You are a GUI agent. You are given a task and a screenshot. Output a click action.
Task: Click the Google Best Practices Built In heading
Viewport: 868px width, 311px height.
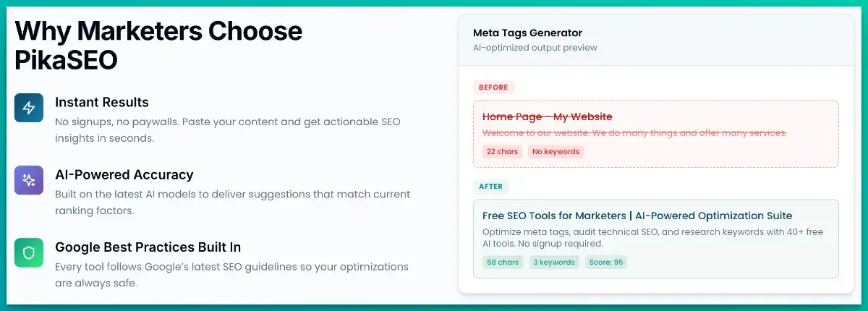(148, 247)
